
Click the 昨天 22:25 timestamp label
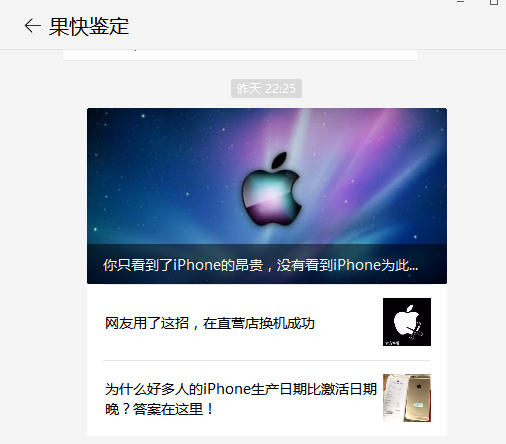tap(266, 89)
